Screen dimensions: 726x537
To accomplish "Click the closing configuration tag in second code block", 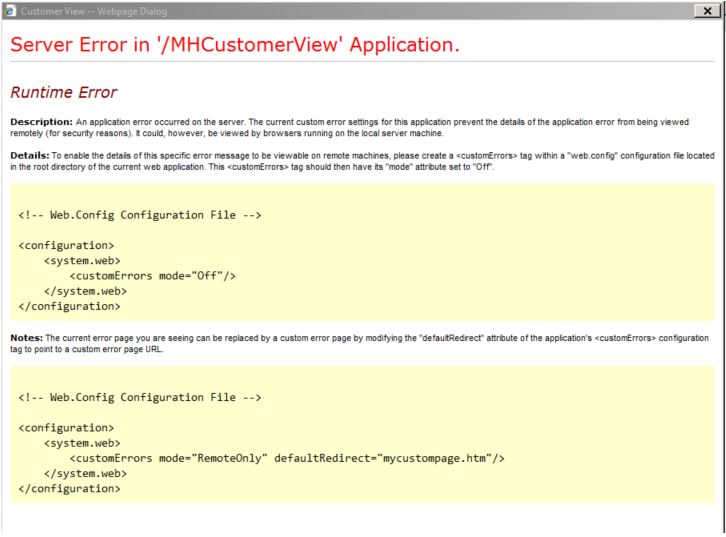I will coord(70,489).
